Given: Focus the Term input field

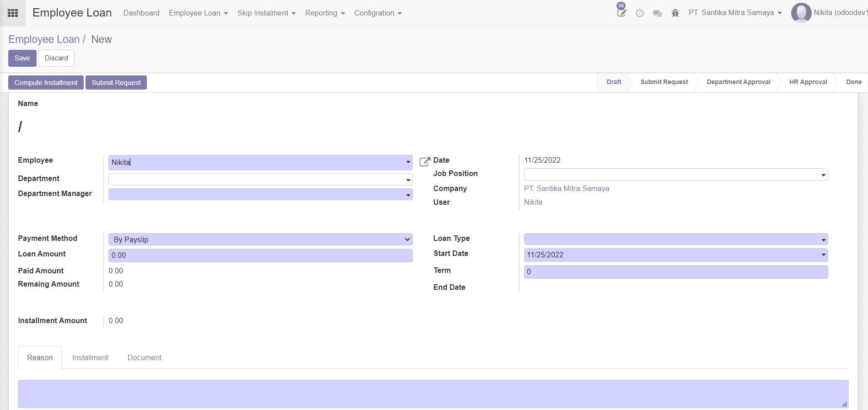Looking at the screenshot, I should point(676,272).
